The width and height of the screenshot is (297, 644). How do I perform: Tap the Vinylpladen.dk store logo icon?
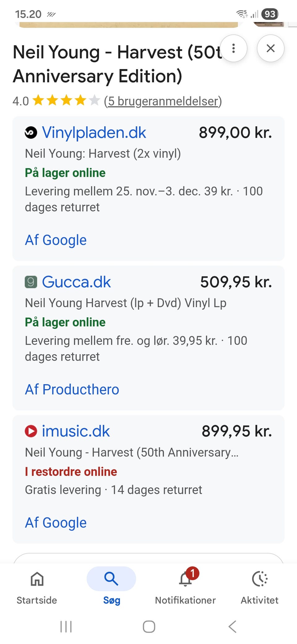(31, 133)
